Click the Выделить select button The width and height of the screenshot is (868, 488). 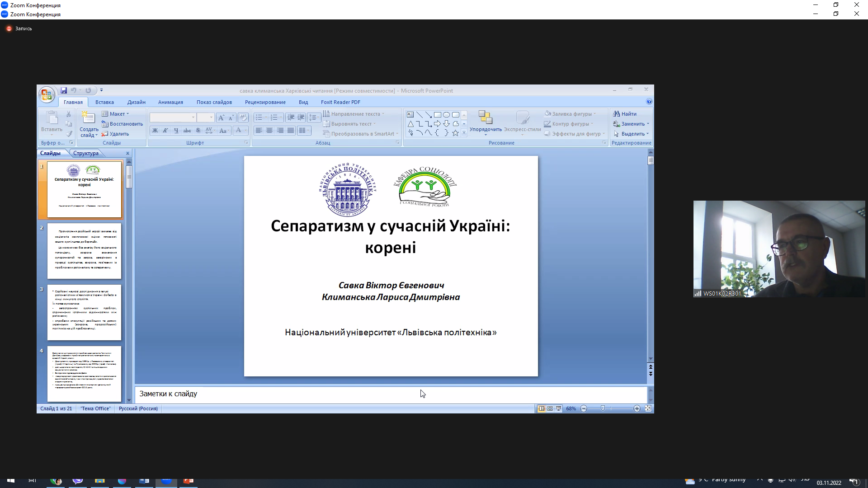631,134
